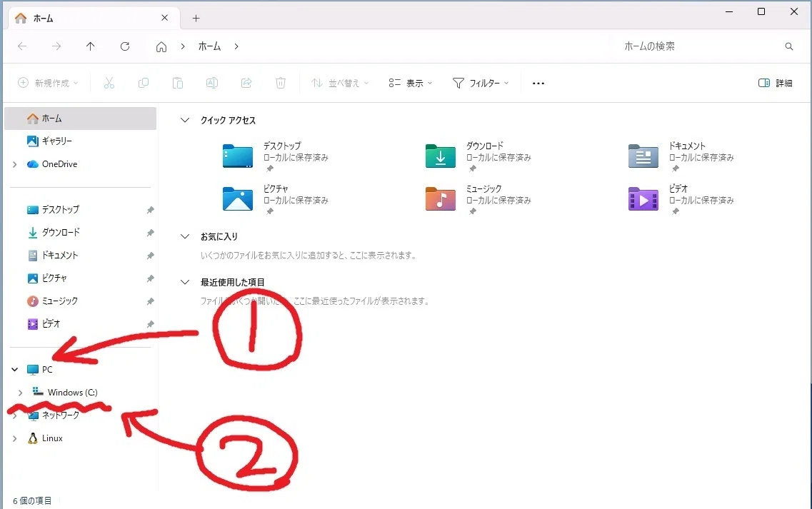This screenshot has width=812, height=509.
Task: Select デスクトップ folder in Quick access
Action: coord(275,156)
